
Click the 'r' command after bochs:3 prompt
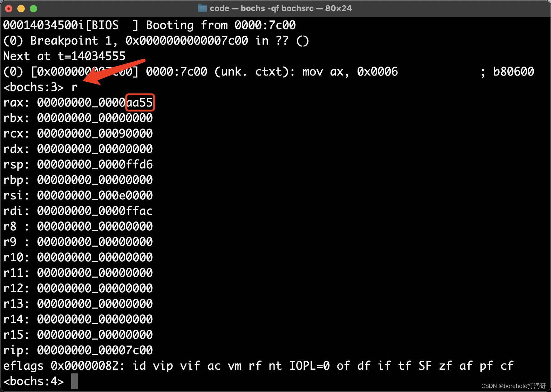pos(75,87)
